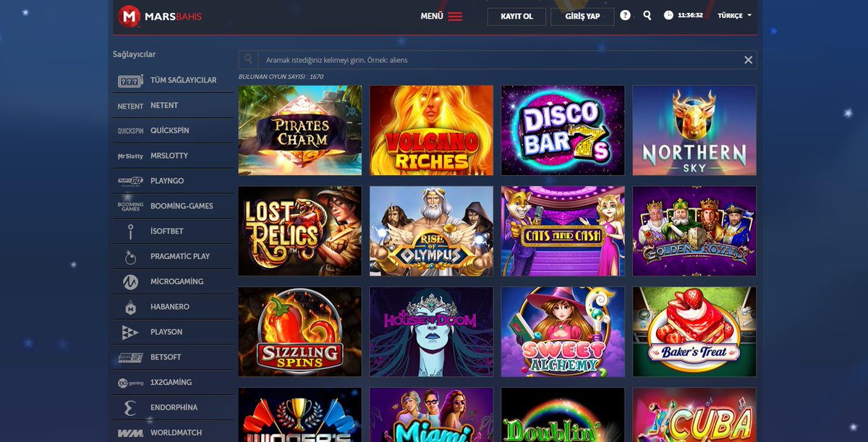
Task: Click the NetEnt provider logo icon
Action: (130, 106)
